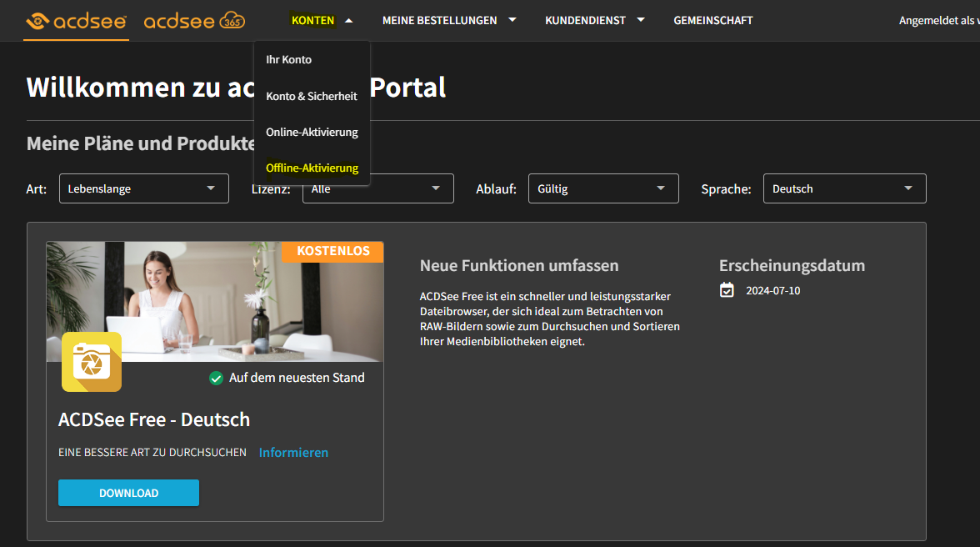Go to the GEMEINSCHAFT page
The height and width of the screenshot is (547, 980).
tap(713, 21)
